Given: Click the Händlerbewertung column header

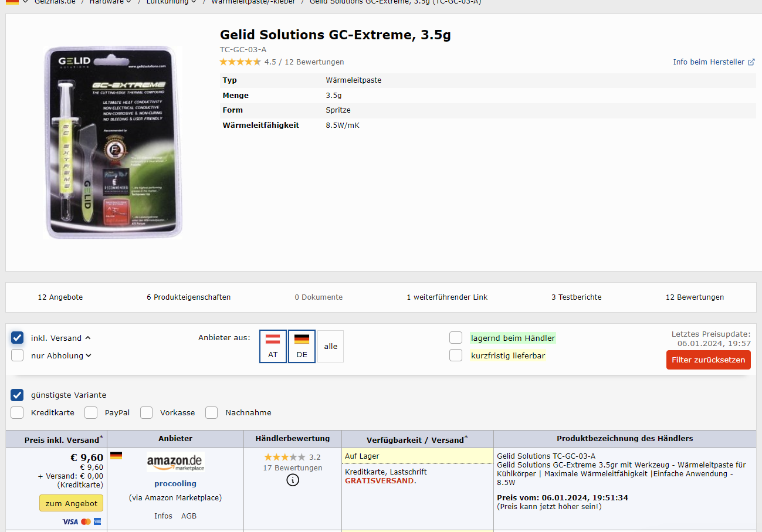Looking at the screenshot, I should tap(293, 439).
